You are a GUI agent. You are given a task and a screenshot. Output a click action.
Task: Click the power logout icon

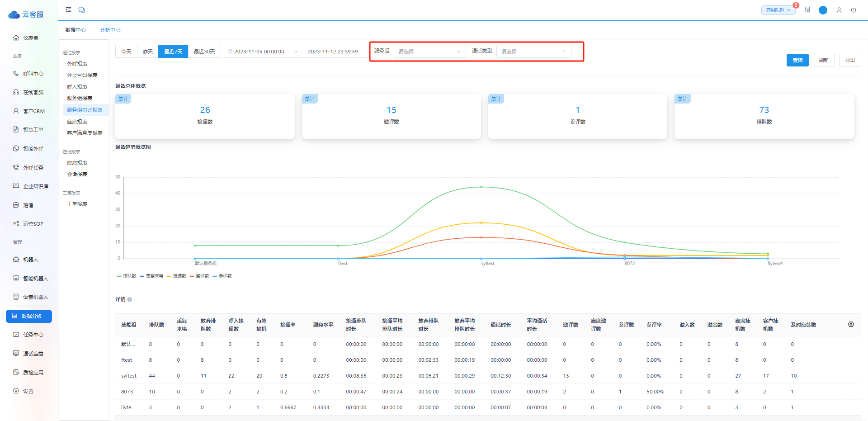(854, 10)
